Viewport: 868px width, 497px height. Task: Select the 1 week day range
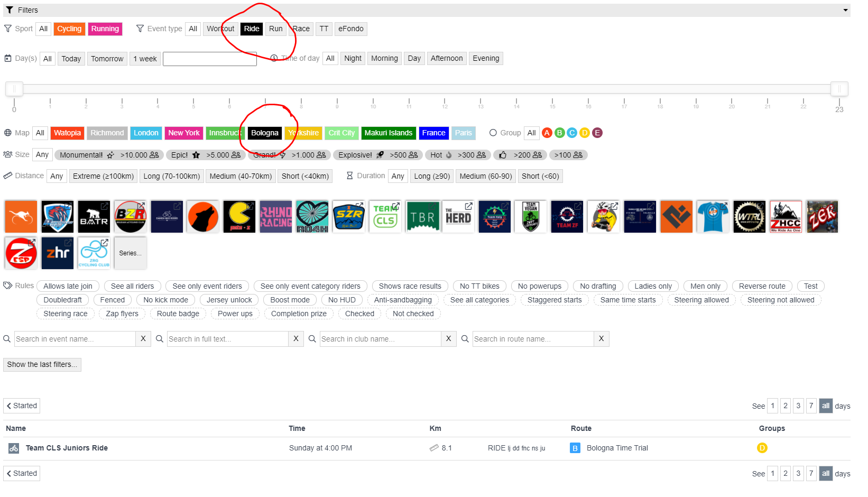tap(145, 59)
